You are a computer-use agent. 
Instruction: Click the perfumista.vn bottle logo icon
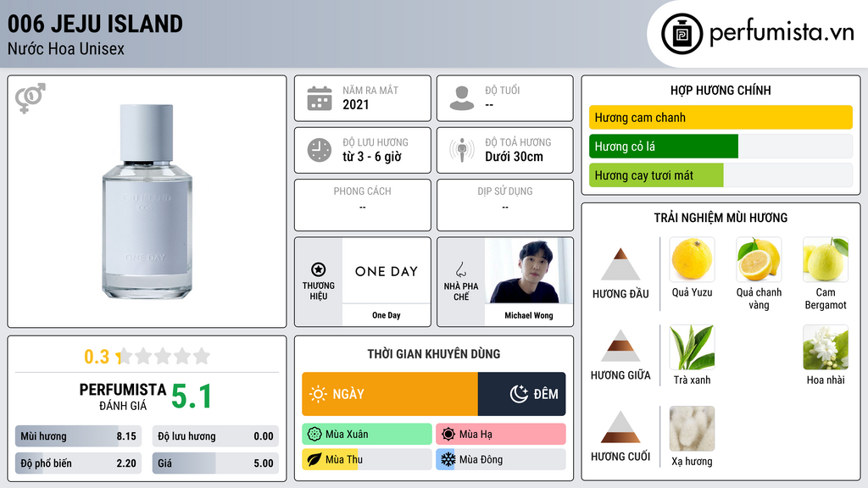pyautogui.click(x=682, y=34)
